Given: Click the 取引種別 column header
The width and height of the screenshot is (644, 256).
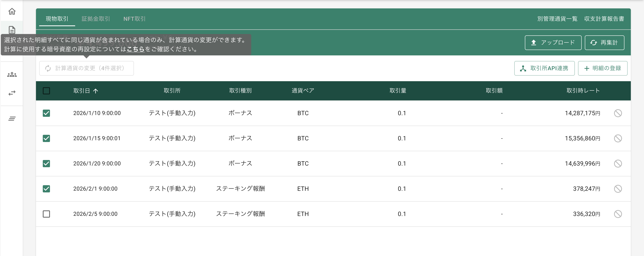Looking at the screenshot, I should click(240, 91).
